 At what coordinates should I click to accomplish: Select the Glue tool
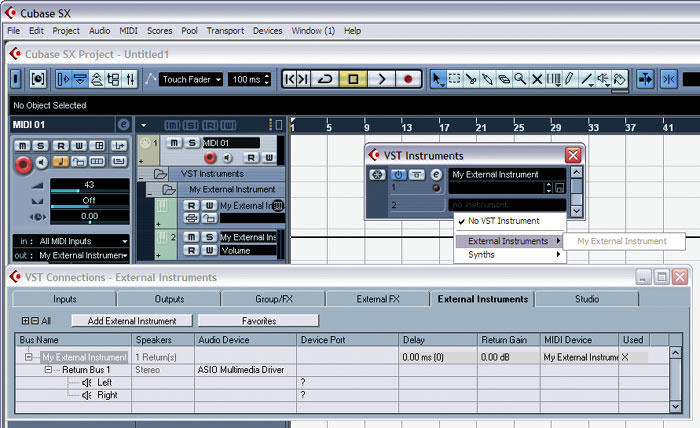(x=488, y=79)
